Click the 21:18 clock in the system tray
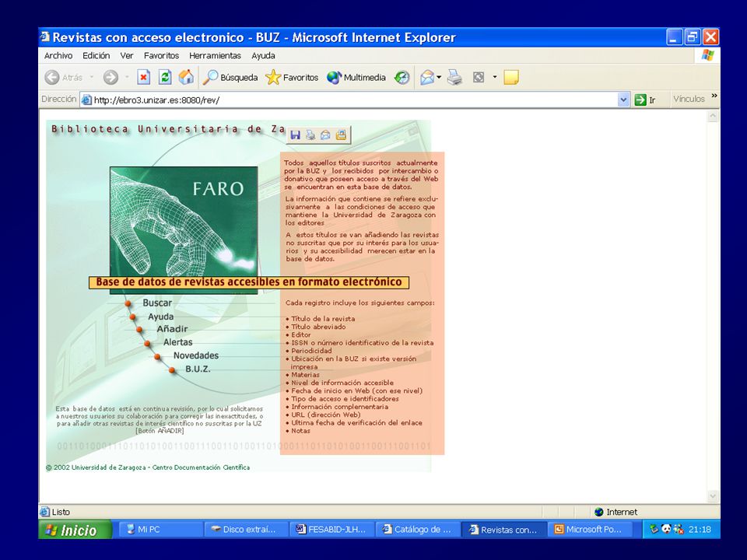 [x=700, y=530]
